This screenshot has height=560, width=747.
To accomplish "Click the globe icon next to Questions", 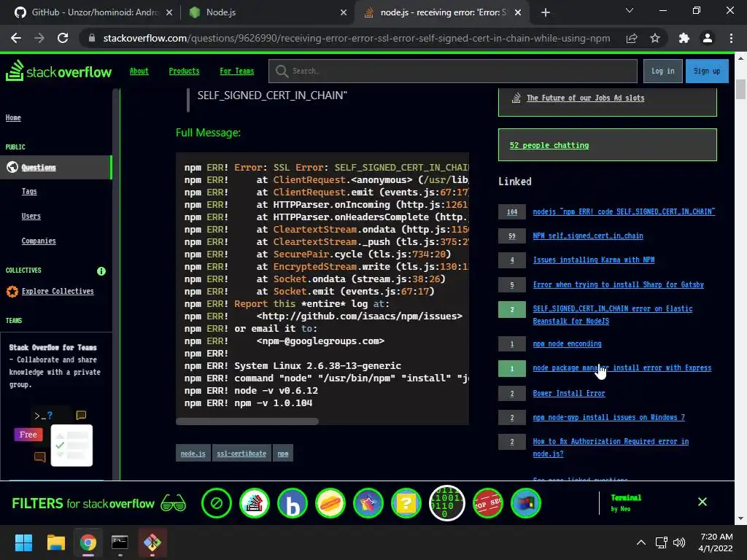I will click(12, 167).
